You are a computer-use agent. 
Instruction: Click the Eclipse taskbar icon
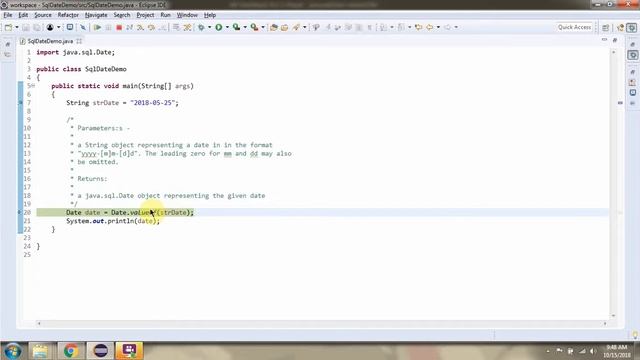(x=100, y=351)
